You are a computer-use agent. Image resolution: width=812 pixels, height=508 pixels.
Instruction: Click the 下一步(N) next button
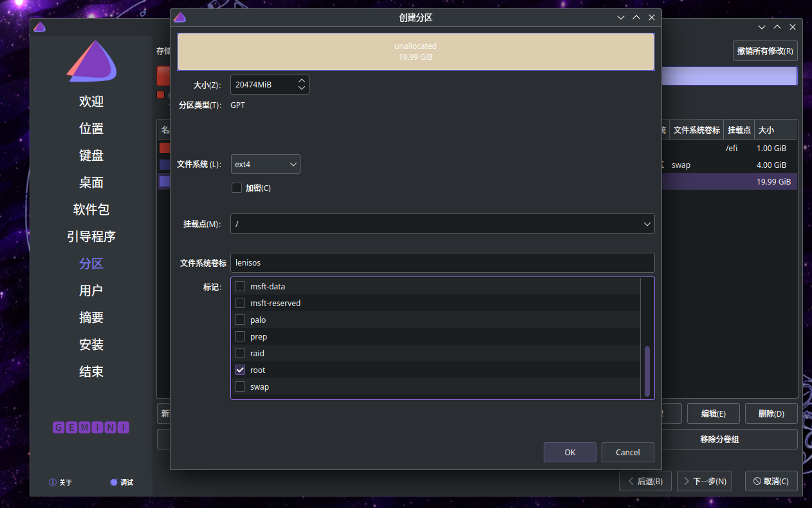[x=705, y=481]
